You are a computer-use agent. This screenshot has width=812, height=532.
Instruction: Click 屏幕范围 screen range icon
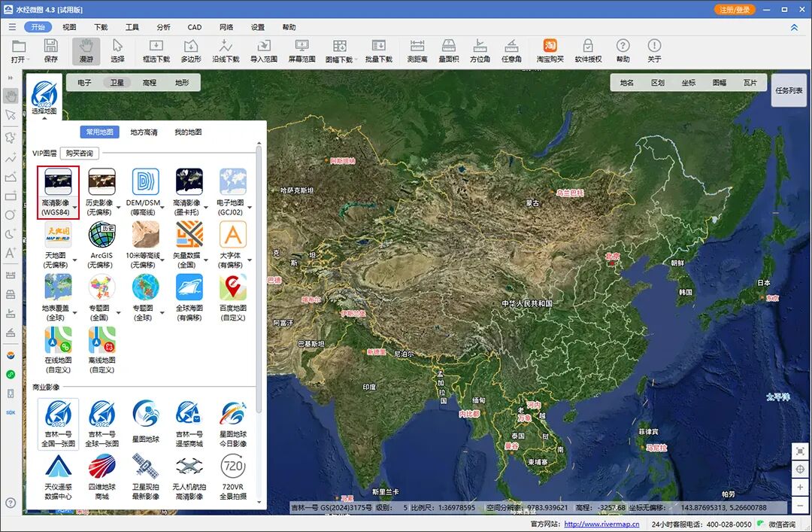301,51
